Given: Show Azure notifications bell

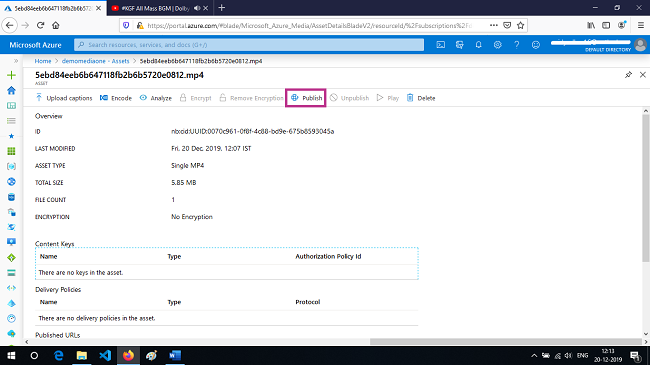Looking at the screenshot, I should (x=478, y=45).
